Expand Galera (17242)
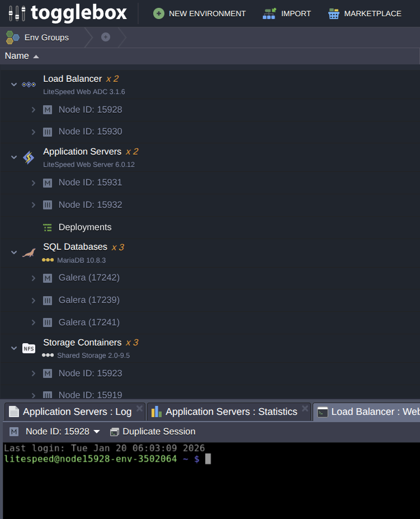 (34, 278)
